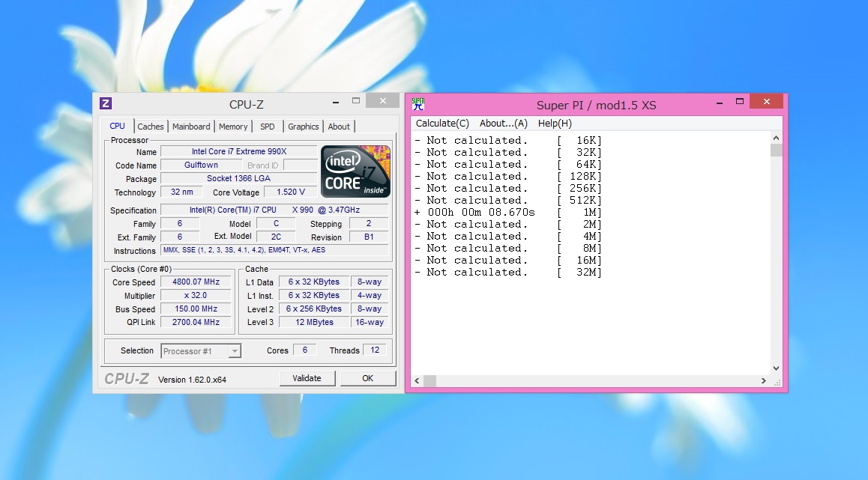
Task: Click the Level 2 value 6 x 256 KBytes
Action: point(314,309)
